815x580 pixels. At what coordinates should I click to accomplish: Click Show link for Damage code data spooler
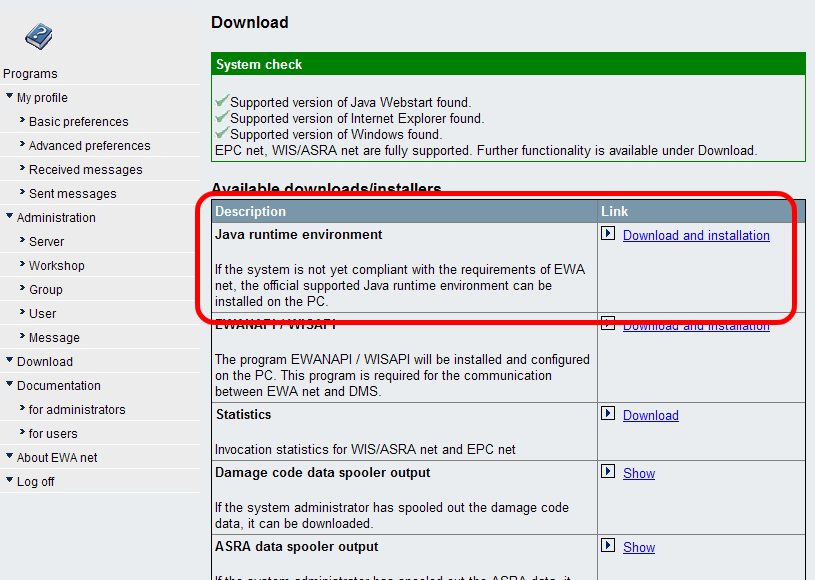pyautogui.click(x=639, y=473)
